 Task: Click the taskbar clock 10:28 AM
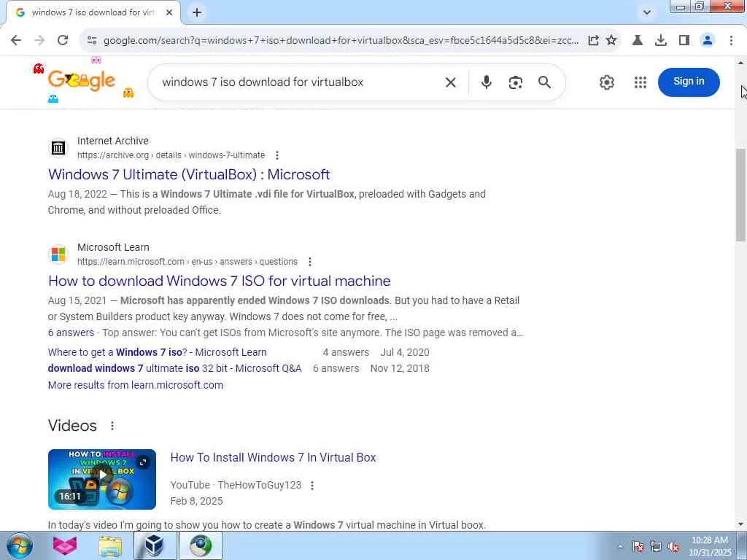(x=709, y=540)
